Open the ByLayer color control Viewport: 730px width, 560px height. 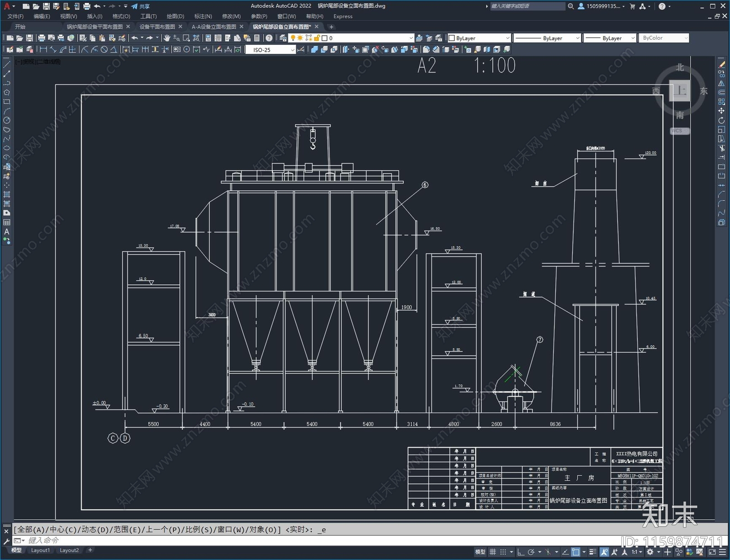(x=479, y=38)
